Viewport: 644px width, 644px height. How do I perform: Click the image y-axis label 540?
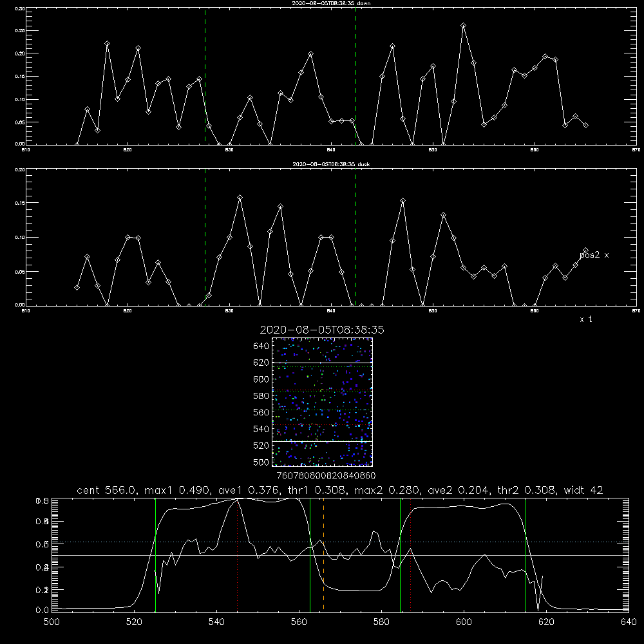(261, 429)
